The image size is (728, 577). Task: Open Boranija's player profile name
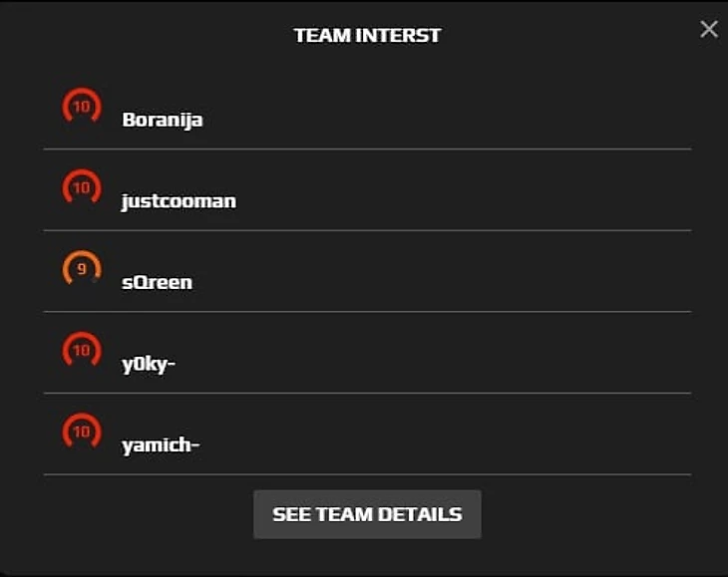[x=163, y=120]
